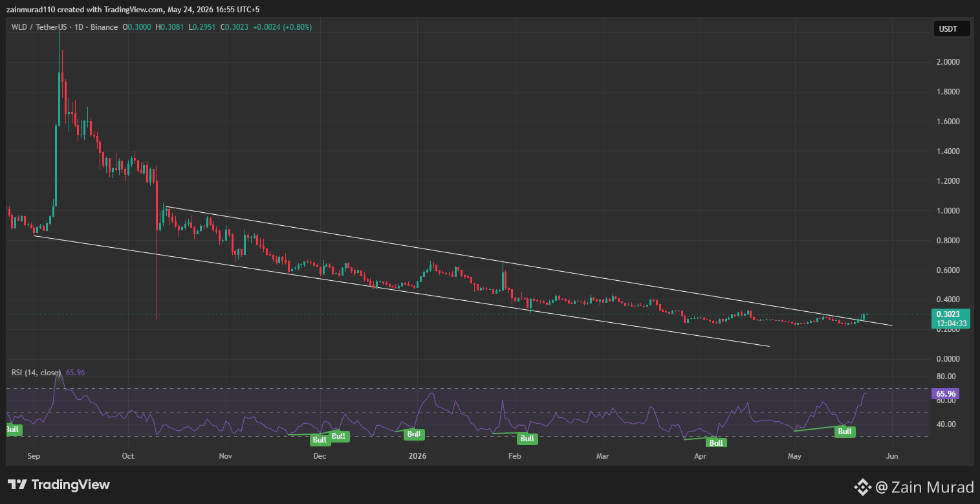This screenshot has height=504, width=980.
Task: Click the purple 65.96 RSI value tag
Action: (x=944, y=393)
